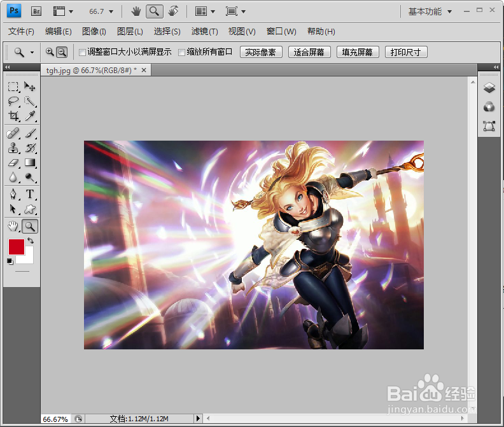
Task: Open the 图像(I) menu
Action: pos(94,32)
